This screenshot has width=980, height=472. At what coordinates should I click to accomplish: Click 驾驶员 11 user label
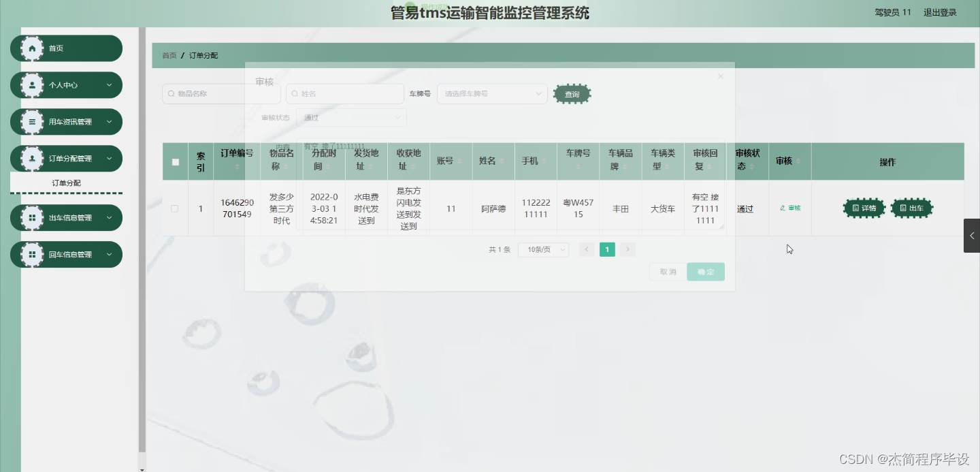pyautogui.click(x=893, y=12)
